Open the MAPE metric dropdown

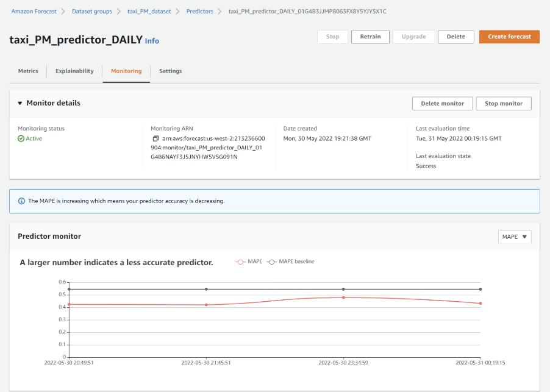pyautogui.click(x=515, y=237)
